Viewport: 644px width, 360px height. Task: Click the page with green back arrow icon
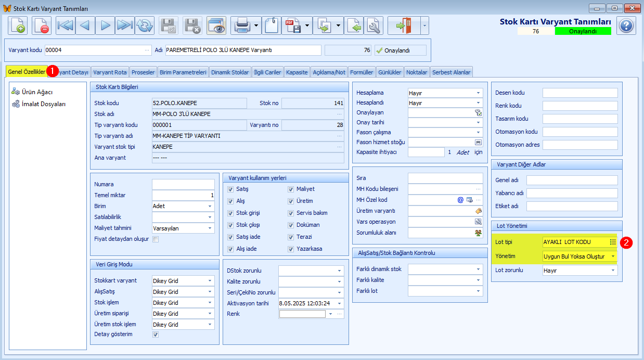(354, 25)
